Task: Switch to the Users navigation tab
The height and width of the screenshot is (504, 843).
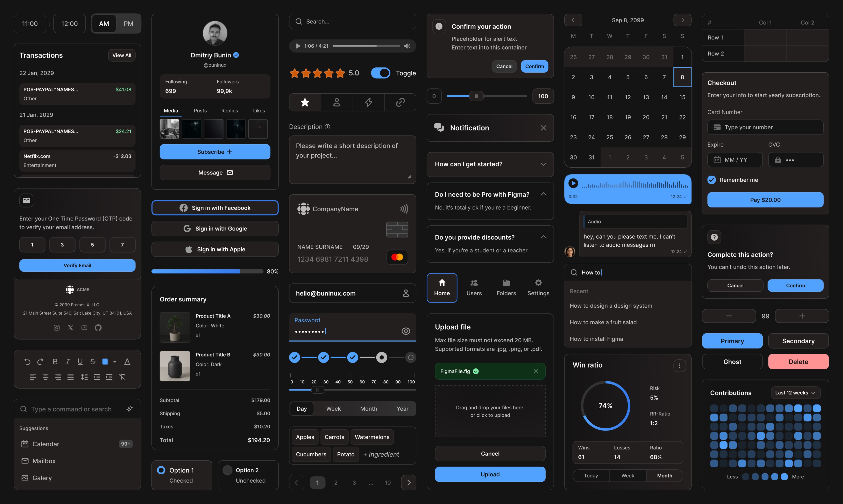Action: pyautogui.click(x=474, y=288)
